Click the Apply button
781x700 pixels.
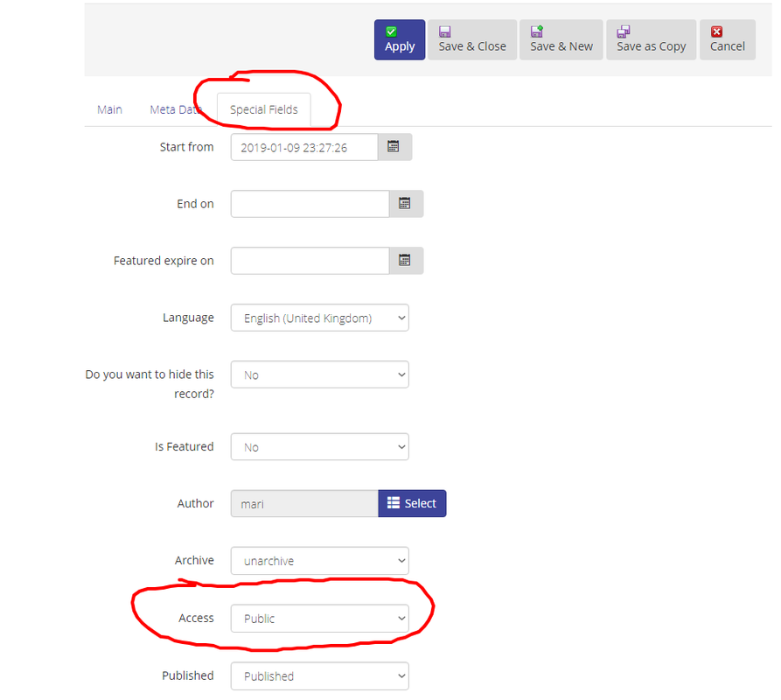coord(400,40)
